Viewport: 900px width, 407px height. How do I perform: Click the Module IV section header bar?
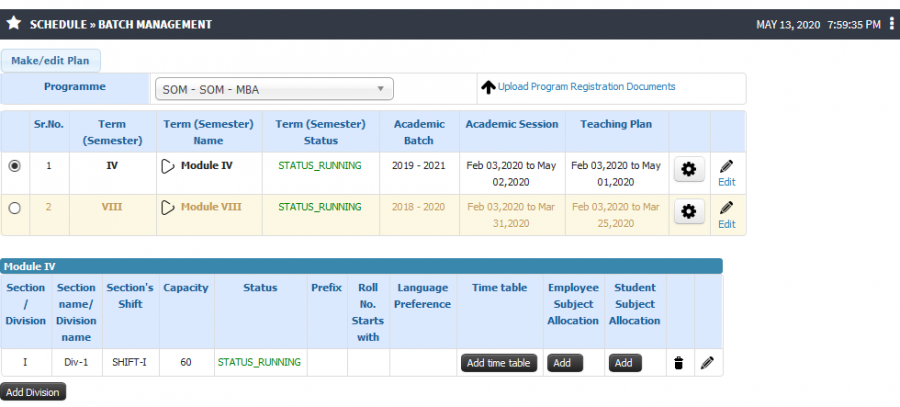pyautogui.click(x=362, y=266)
